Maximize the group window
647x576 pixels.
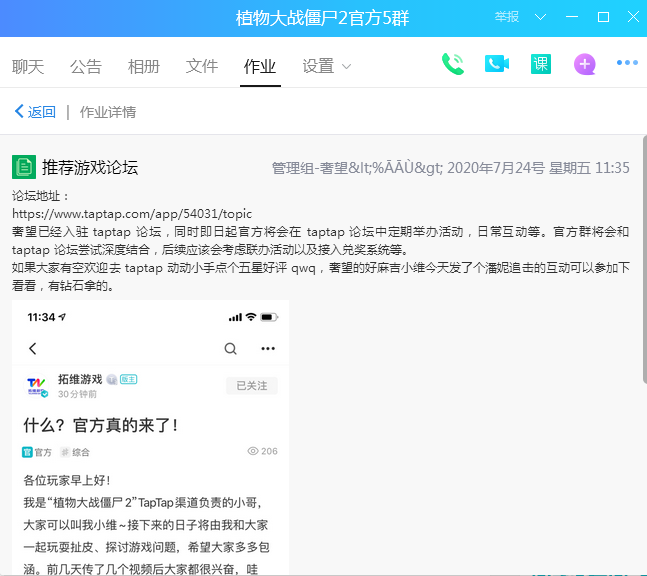pyautogui.click(x=603, y=18)
